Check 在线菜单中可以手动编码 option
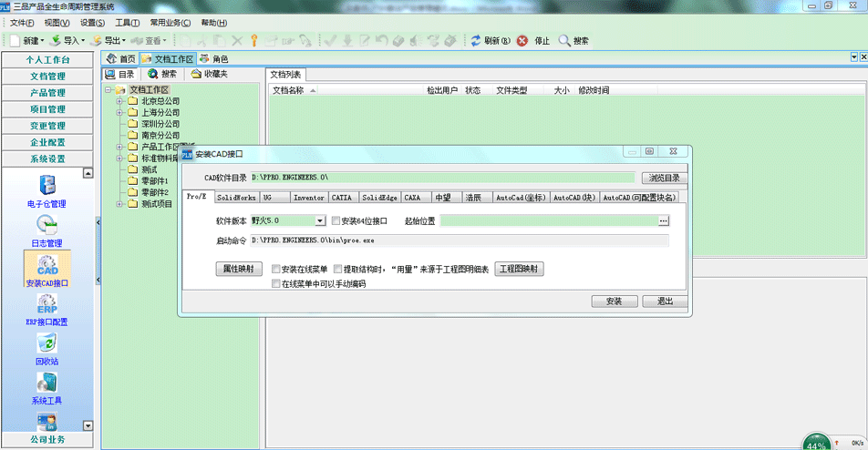 [276, 284]
